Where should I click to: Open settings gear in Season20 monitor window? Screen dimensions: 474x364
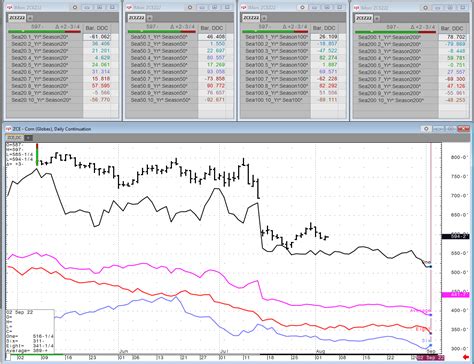(75, 7)
